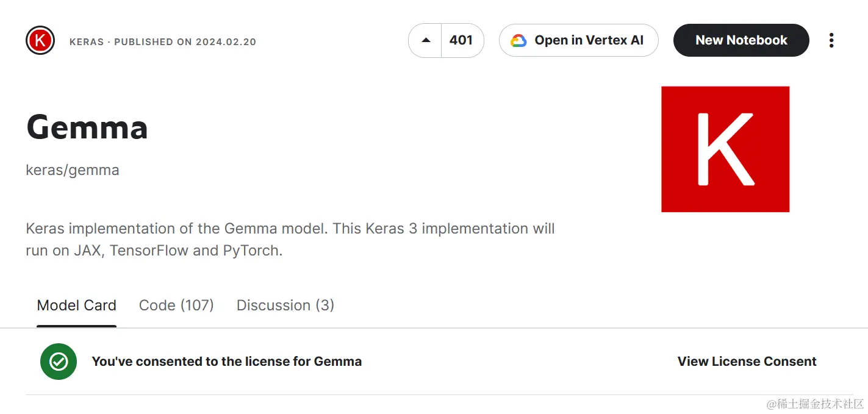Open the Code (107) tab
This screenshot has height=414, width=868.
pos(176,305)
